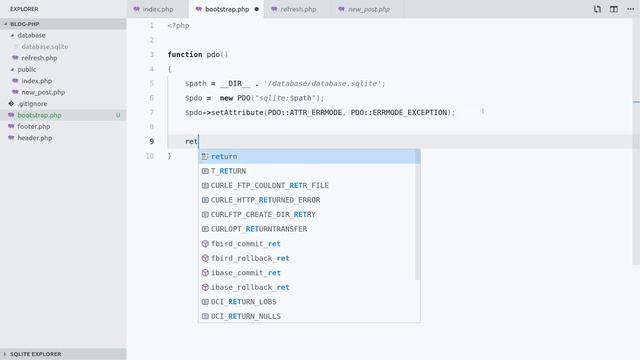Choose fbird_rollback_ret from autocomplete
640x360 pixels.
309,258
